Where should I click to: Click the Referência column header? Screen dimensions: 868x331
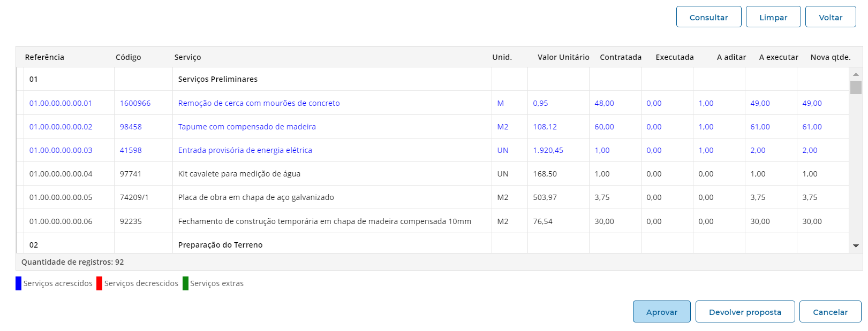tap(44, 57)
